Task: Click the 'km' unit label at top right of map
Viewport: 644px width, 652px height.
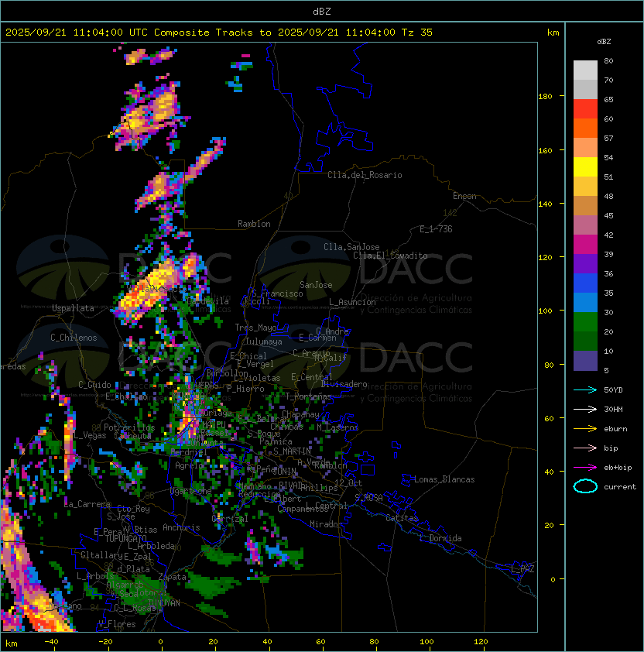Action: (553, 33)
